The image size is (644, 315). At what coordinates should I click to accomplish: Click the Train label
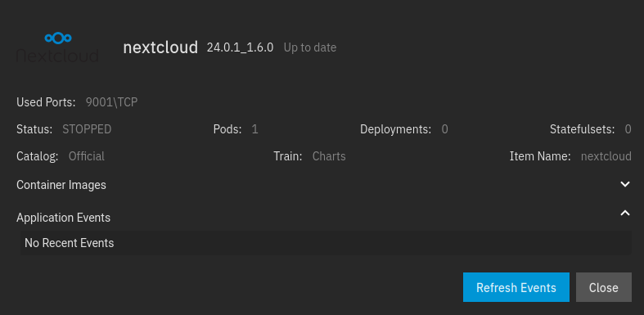click(x=288, y=156)
